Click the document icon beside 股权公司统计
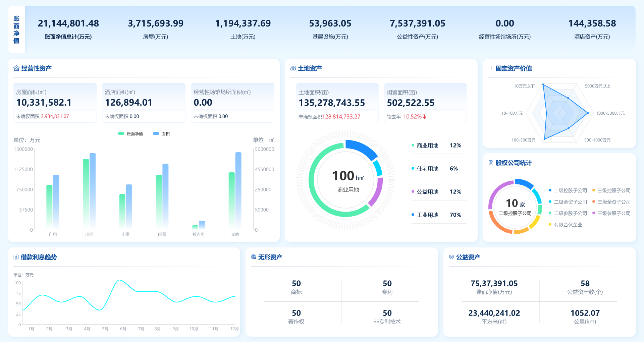Viewport: 644px width, 342px height. click(x=491, y=163)
